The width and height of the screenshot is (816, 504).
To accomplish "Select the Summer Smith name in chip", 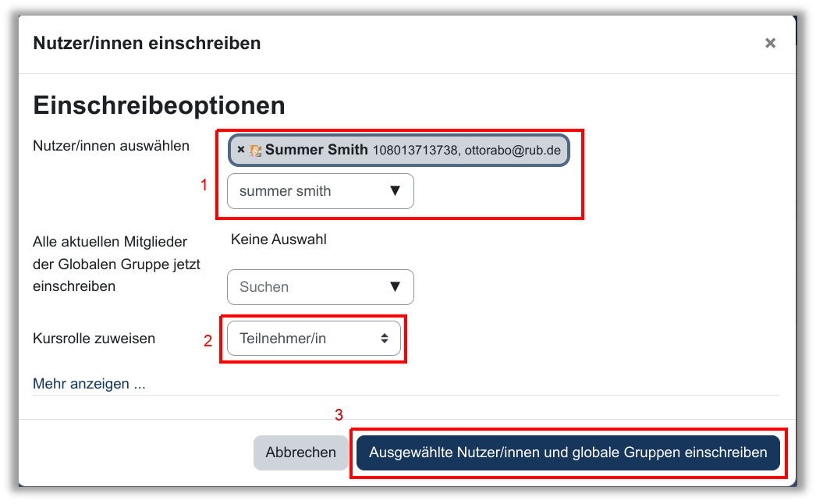I will (316, 150).
